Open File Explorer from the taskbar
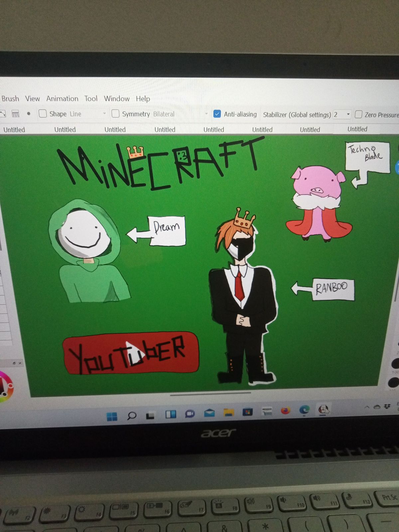This screenshot has width=399, height=532. (229, 413)
